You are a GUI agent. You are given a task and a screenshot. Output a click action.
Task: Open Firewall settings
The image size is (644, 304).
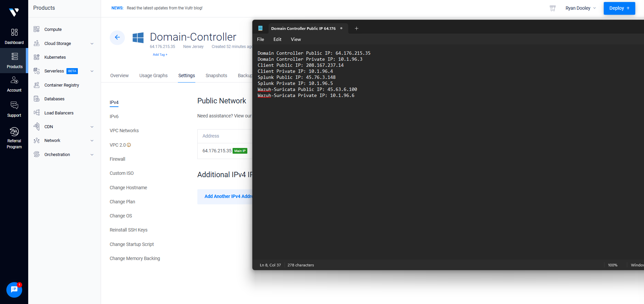[117, 159]
